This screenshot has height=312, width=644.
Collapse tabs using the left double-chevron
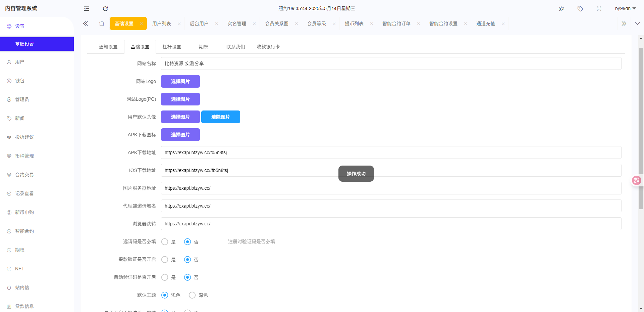coord(85,24)
